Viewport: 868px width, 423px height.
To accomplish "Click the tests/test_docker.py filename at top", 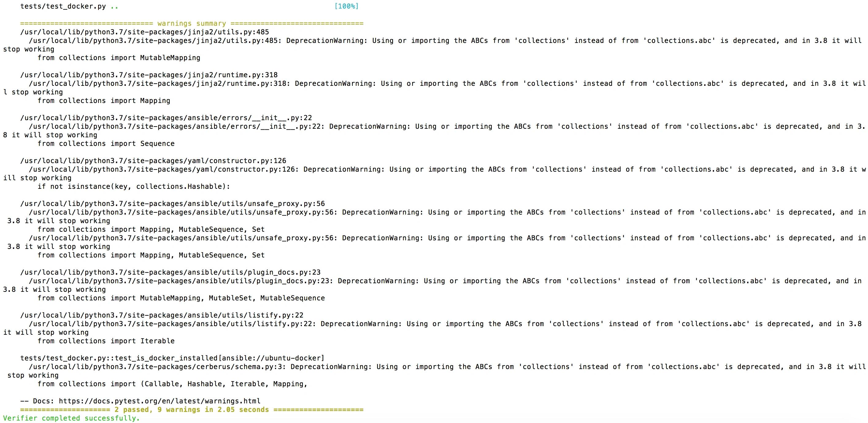I will (x=63, y=6).
